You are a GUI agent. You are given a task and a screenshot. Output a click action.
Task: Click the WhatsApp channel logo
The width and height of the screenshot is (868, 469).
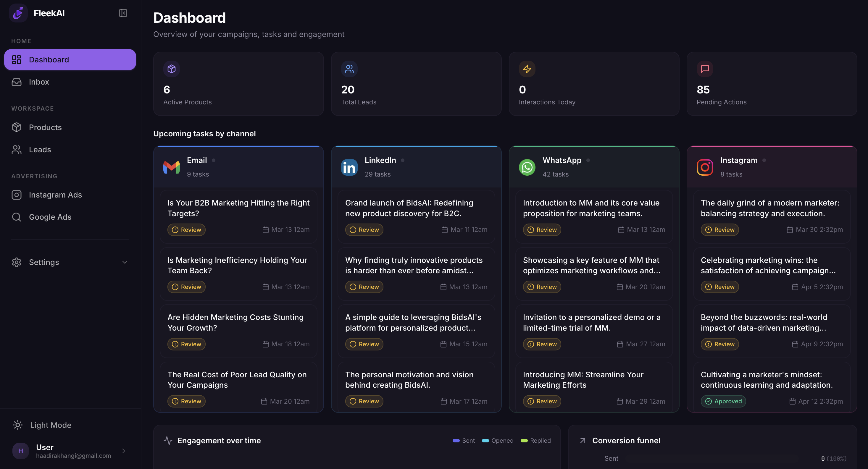[527, 167]
